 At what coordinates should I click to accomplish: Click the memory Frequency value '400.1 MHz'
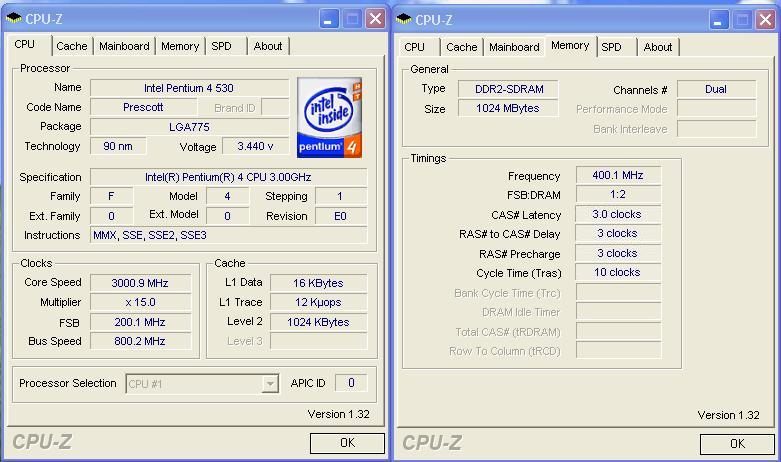pyautogui.click(x=618, y=175)
